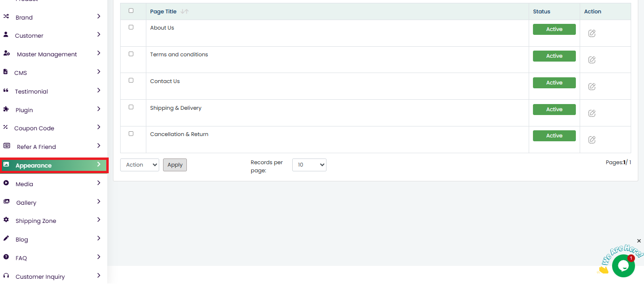Screen dimensions: 644x284
Task: Click the Apply button
Action: pos(175,165)
